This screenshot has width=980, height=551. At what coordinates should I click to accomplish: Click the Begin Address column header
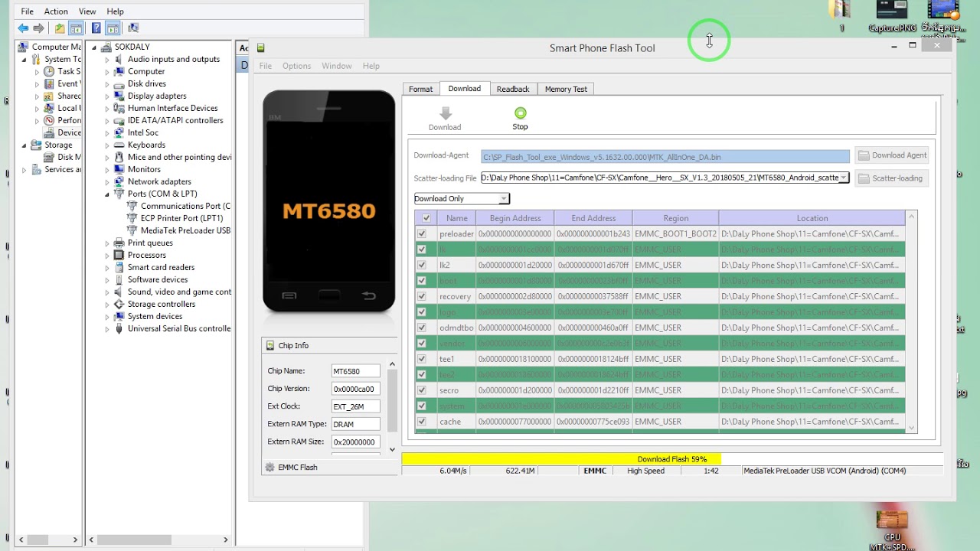pyautogui.click(x=514, y=218)
